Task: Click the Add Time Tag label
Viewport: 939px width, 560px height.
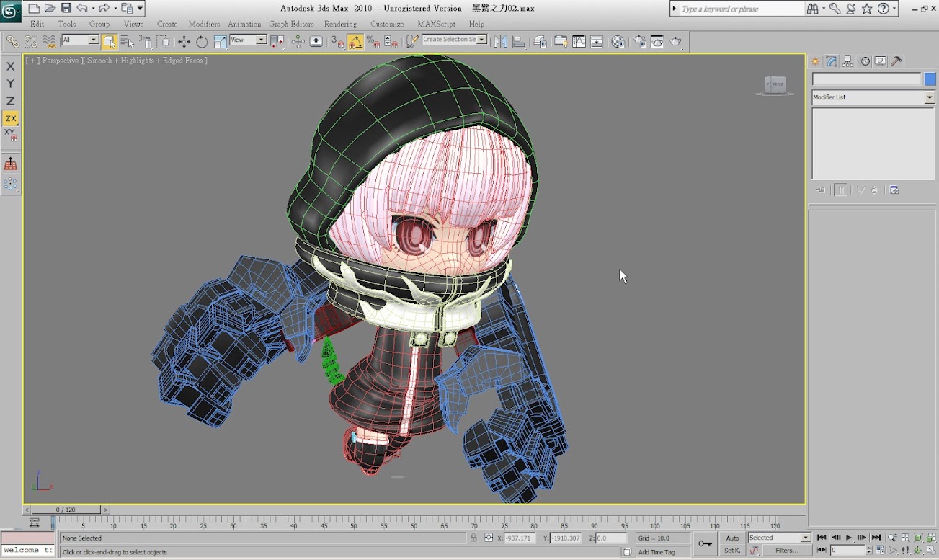Action: point(657,552)
